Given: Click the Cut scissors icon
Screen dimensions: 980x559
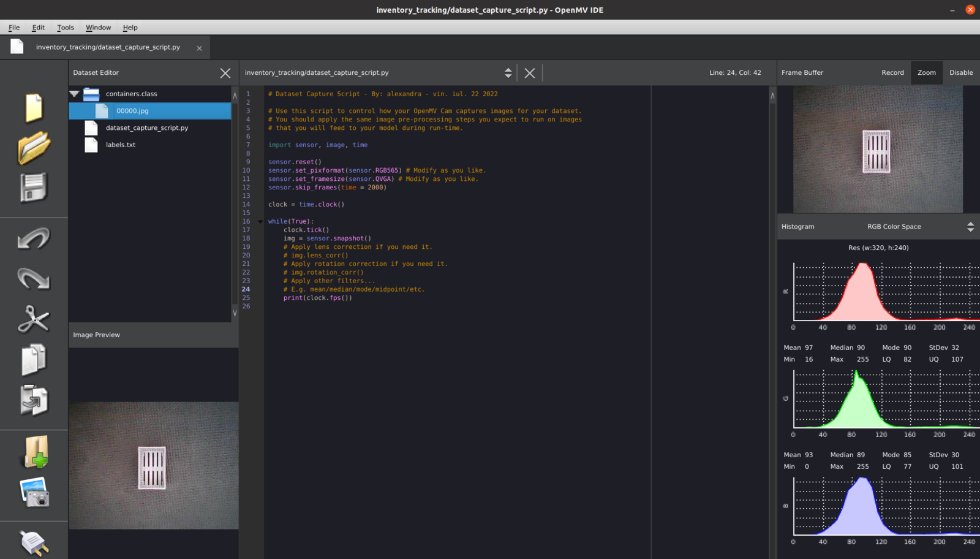Looking at the screenshot, I should click(x=34, y=319).
